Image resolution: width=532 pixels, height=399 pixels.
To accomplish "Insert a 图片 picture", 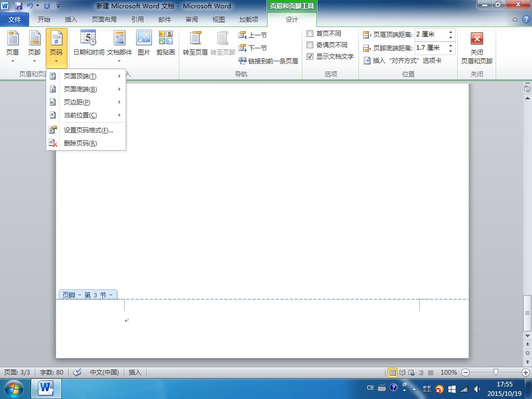I will click(143, 43).
